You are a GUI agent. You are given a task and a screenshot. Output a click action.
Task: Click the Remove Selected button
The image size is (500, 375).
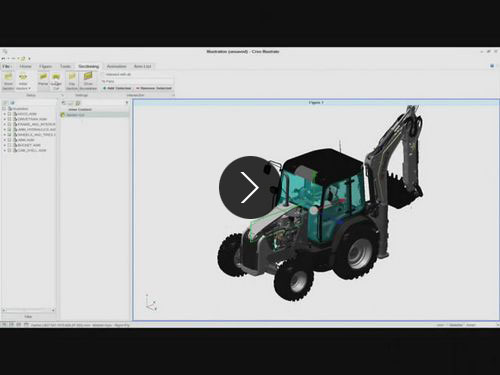(154, 88)
